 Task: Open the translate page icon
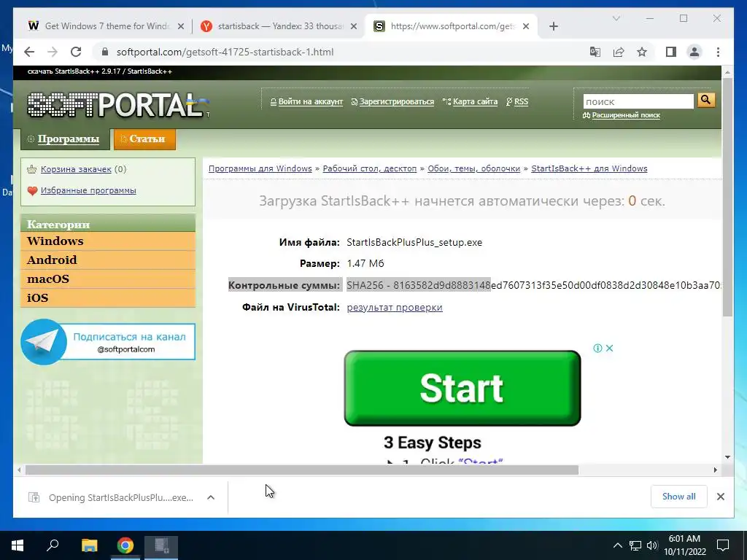(x=595, y=52)
